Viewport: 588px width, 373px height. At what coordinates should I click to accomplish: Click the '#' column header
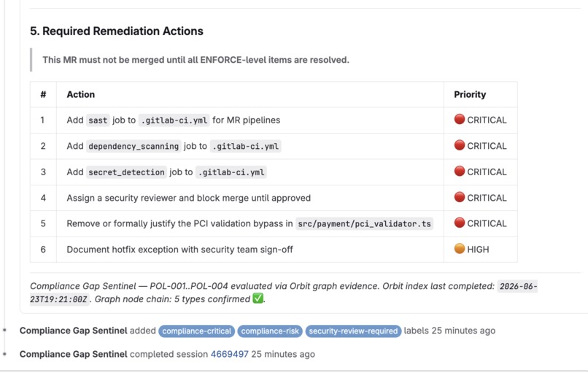[x=43, y=95]
